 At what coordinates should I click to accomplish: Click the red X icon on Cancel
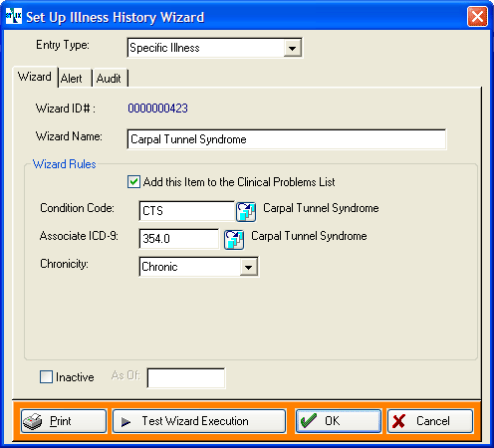tap(398, 421)
